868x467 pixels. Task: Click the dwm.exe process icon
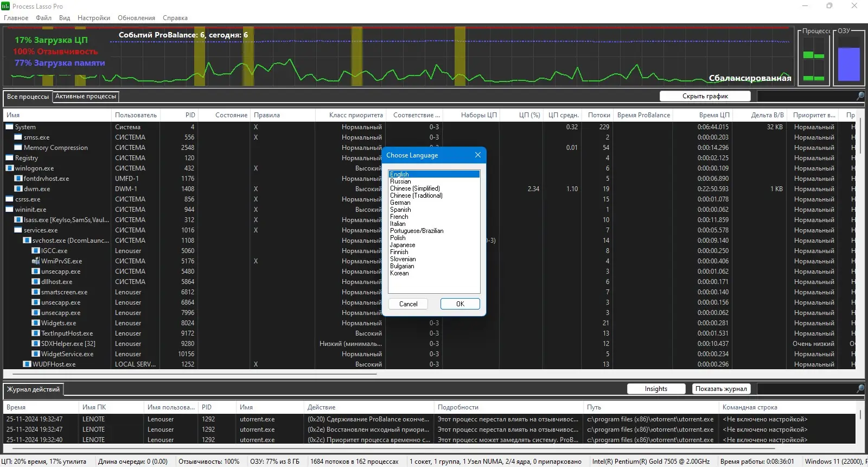pyautogui.click(x=18, y=189)
